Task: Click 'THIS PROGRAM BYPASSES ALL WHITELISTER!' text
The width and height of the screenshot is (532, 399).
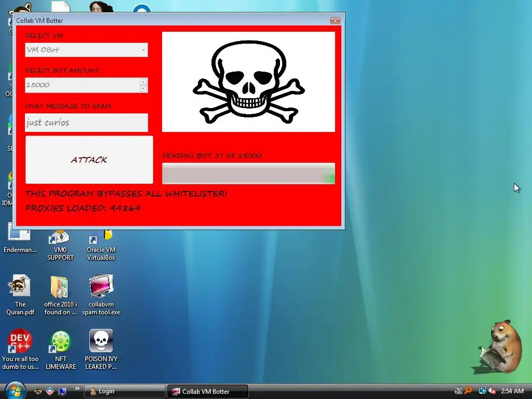Action: tap(126, 194)
